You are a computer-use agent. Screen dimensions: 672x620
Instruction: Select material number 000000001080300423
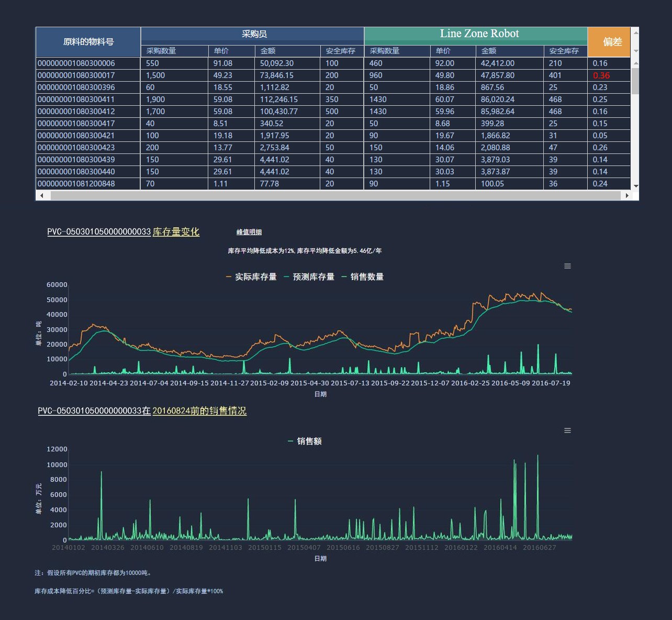tap(76, 148)
